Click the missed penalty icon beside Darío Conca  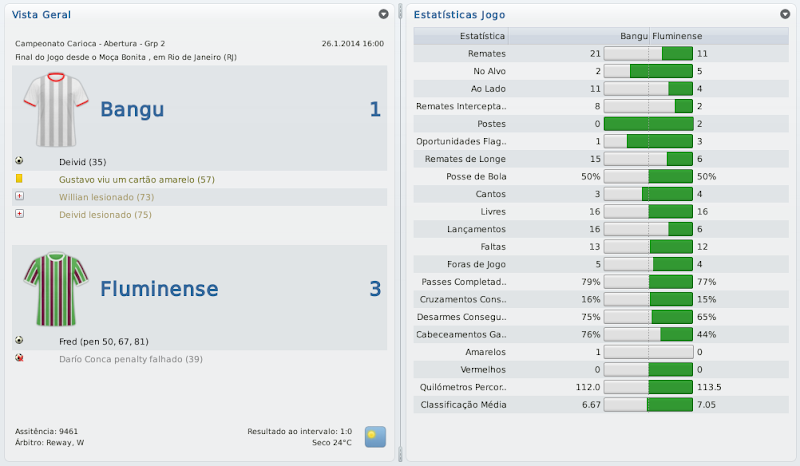[19, 357]
